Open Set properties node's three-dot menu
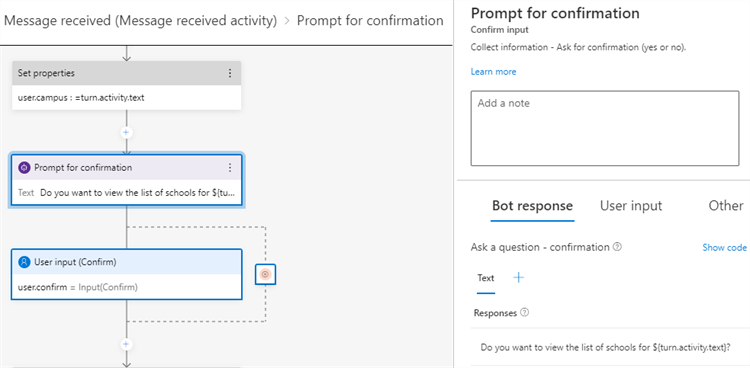750x368 pixels. [230, 73]
